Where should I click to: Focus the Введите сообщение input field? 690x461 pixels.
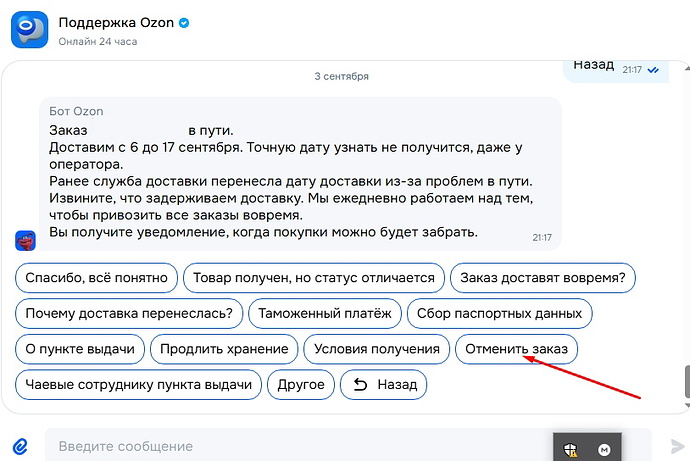click(299, 446)
